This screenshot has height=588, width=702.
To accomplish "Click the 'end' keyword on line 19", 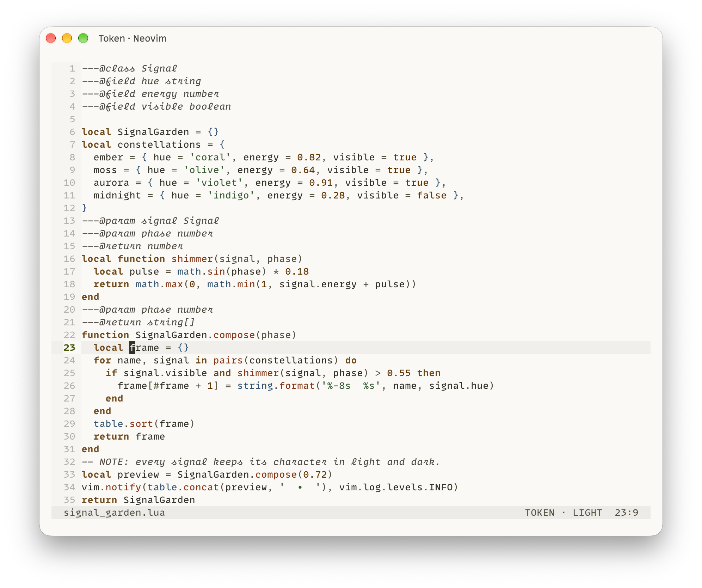I will [91, 297].
